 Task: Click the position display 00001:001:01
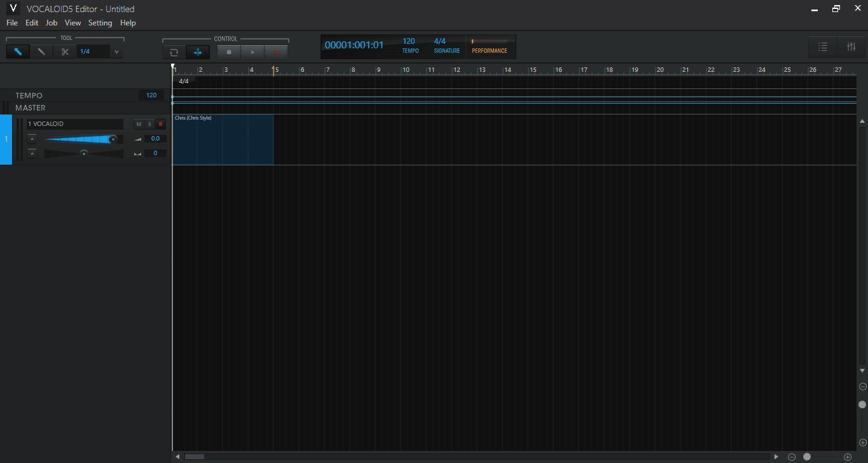[354, 45]
